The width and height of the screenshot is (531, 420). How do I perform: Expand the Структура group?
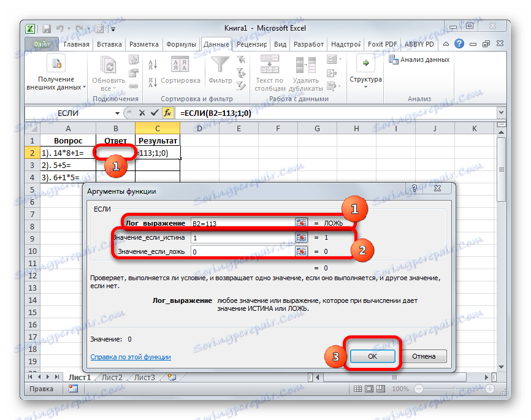365,72
